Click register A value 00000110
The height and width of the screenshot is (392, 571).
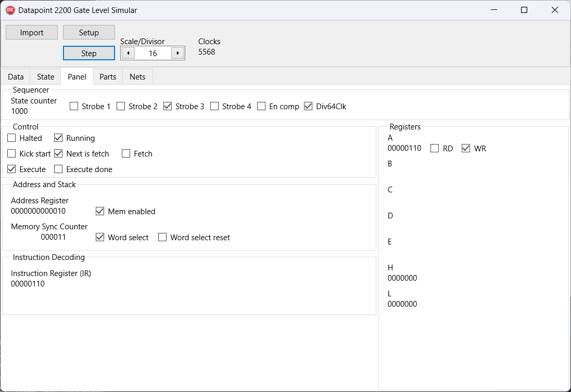(x=404, y=148)
